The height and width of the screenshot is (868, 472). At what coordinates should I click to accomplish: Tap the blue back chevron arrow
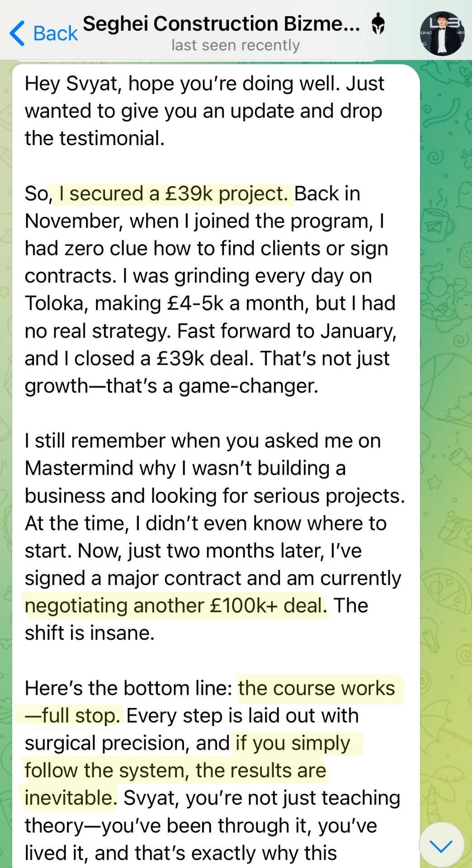(x=17, y=33)
